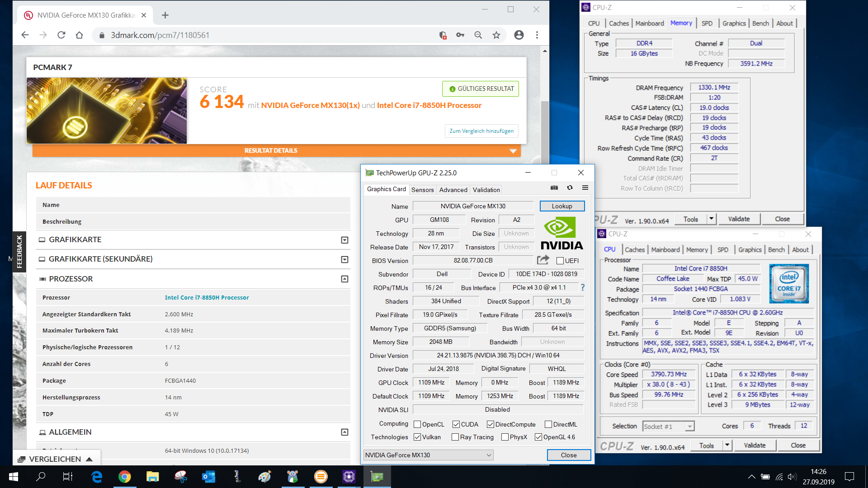Open FEEDBACK side tab

pos(19,252)
